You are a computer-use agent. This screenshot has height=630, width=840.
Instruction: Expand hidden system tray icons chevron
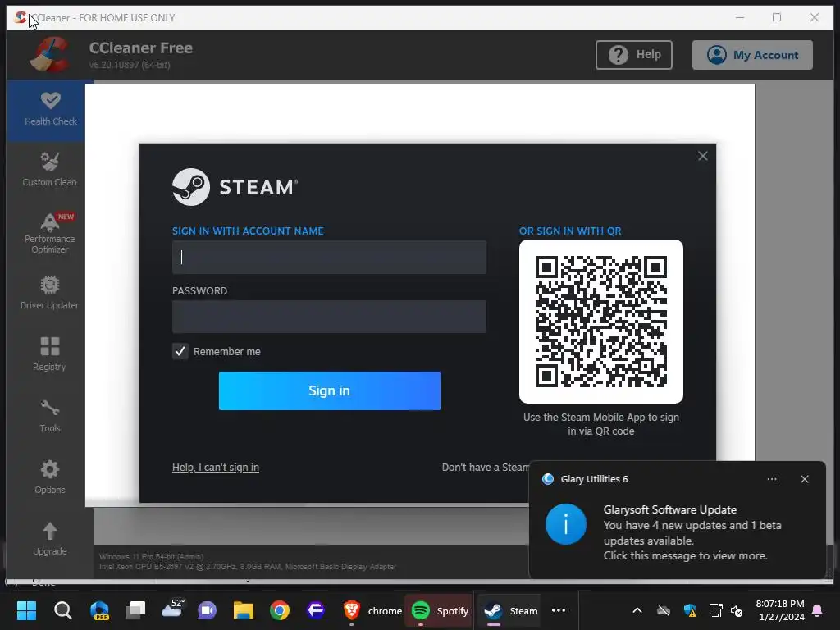(x=637, y=610)
